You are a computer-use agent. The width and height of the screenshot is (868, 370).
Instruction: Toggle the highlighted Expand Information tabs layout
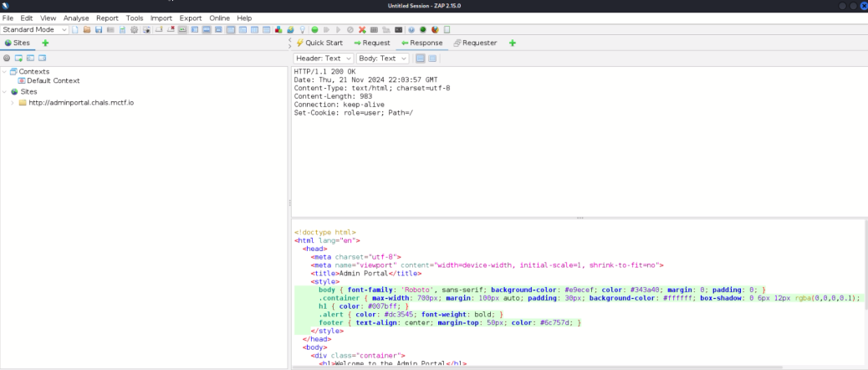[x=206, y=30]
